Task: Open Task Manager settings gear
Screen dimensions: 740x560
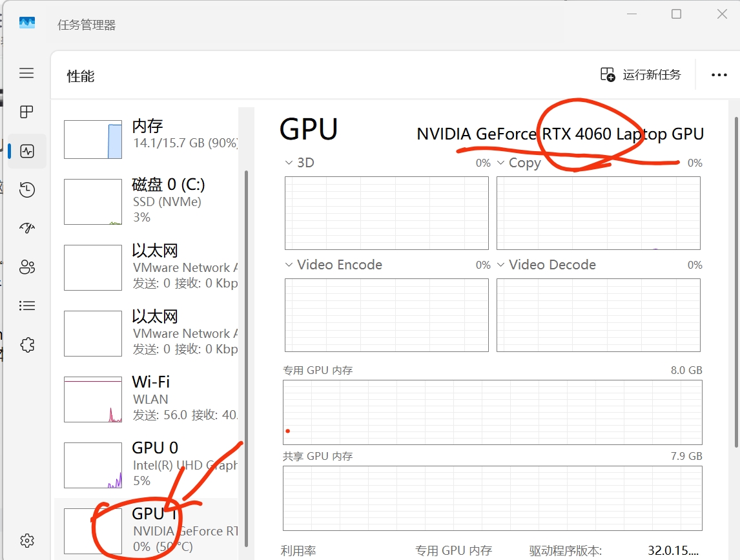Action: (27, 541)
